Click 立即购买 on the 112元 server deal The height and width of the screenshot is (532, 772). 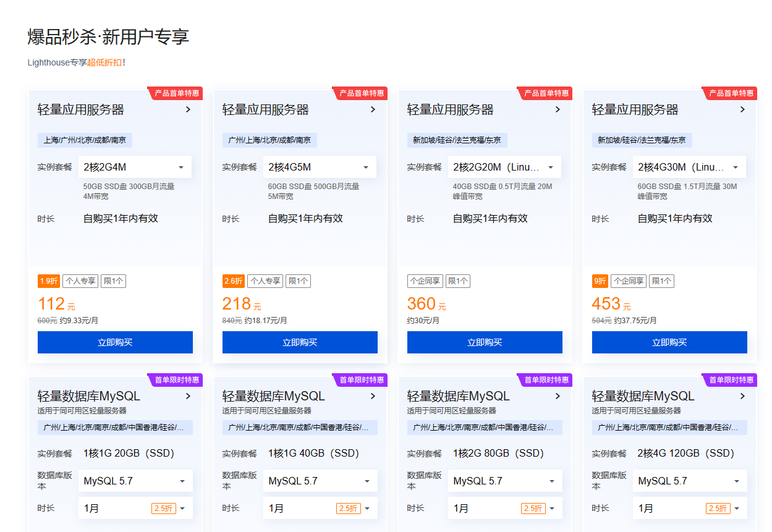(x=115, y=342)
